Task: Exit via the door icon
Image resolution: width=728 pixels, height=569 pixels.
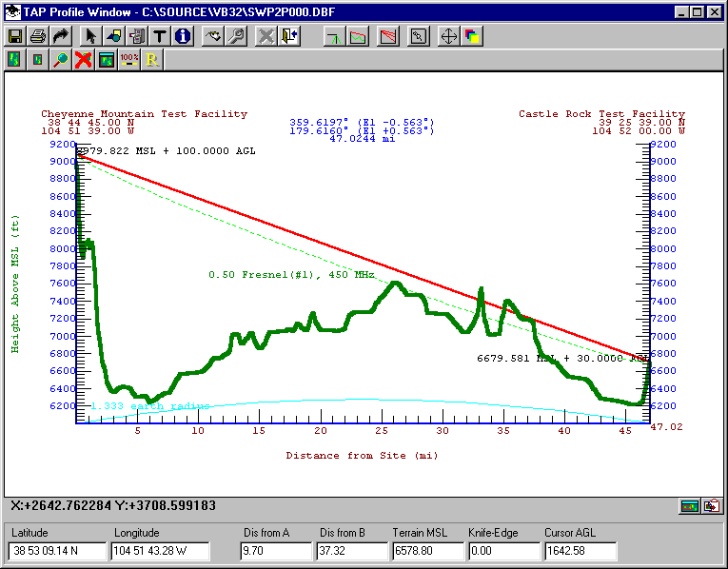Action: tap(289, 36)
